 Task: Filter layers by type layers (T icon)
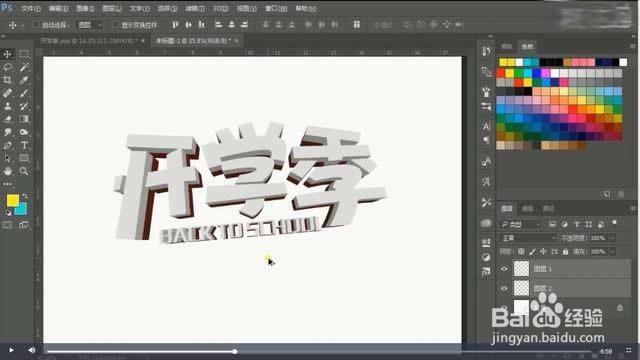(577, 224)
